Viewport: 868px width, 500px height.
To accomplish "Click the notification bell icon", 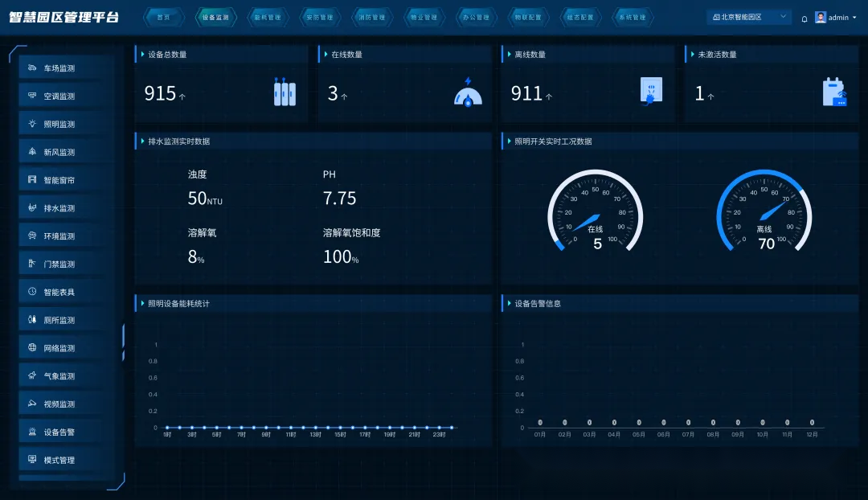I will 805,18.
